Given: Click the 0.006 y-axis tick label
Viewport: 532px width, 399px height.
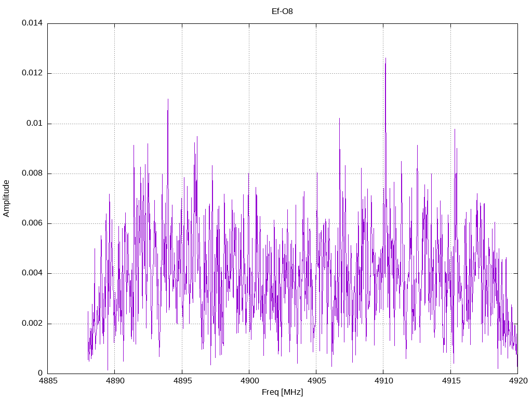Looking at the screenshot, I should point(32,223).
